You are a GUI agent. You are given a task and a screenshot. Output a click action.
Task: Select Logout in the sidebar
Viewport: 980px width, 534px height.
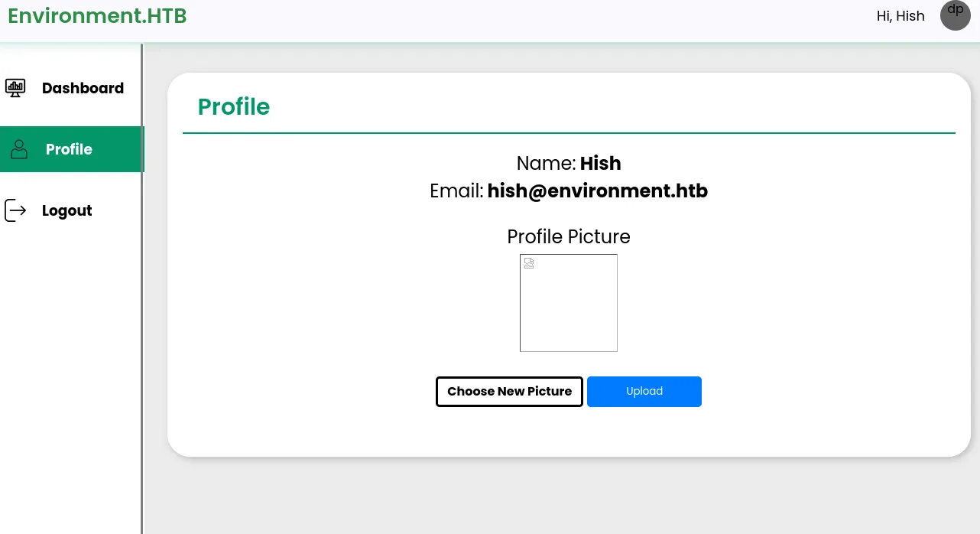pyautogui.click(x=71, y=210)
